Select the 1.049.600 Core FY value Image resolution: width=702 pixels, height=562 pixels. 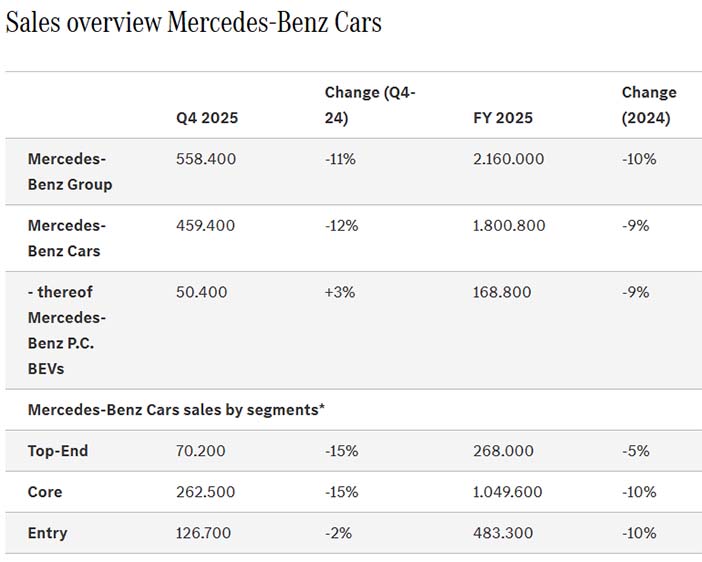[x=509, y=492]
